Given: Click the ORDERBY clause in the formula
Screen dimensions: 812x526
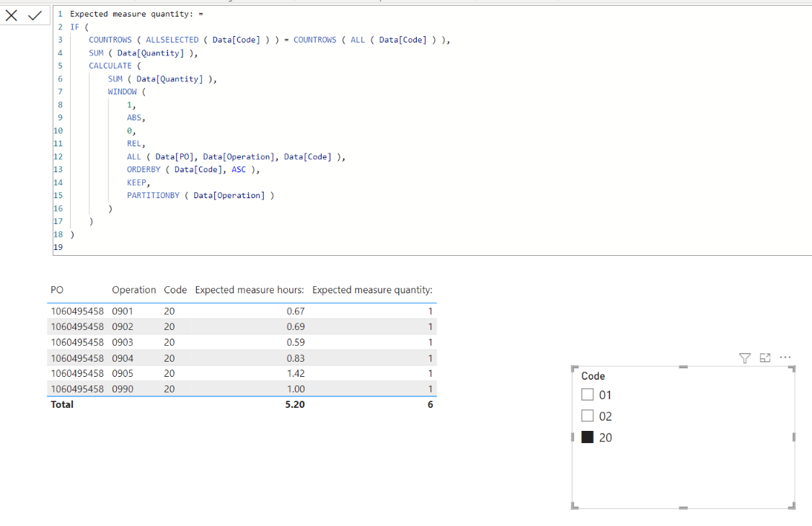Looking at the screenshot, I should click(193, 169).
